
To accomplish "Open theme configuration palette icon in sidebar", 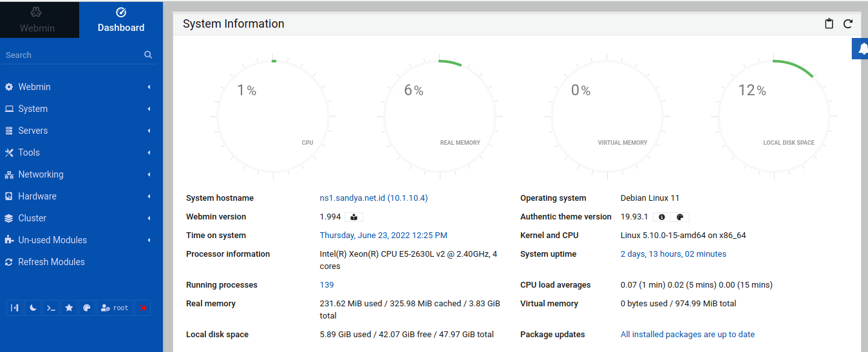I will tap(87, 308).
